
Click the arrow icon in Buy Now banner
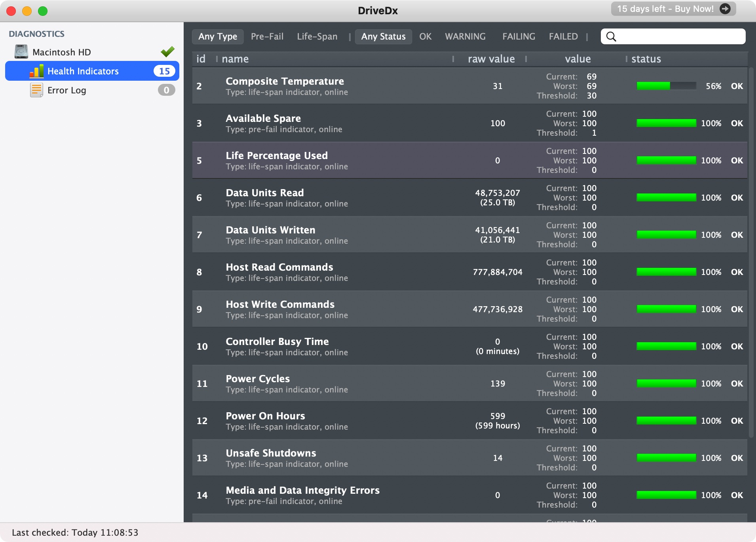tap(725, 9)
